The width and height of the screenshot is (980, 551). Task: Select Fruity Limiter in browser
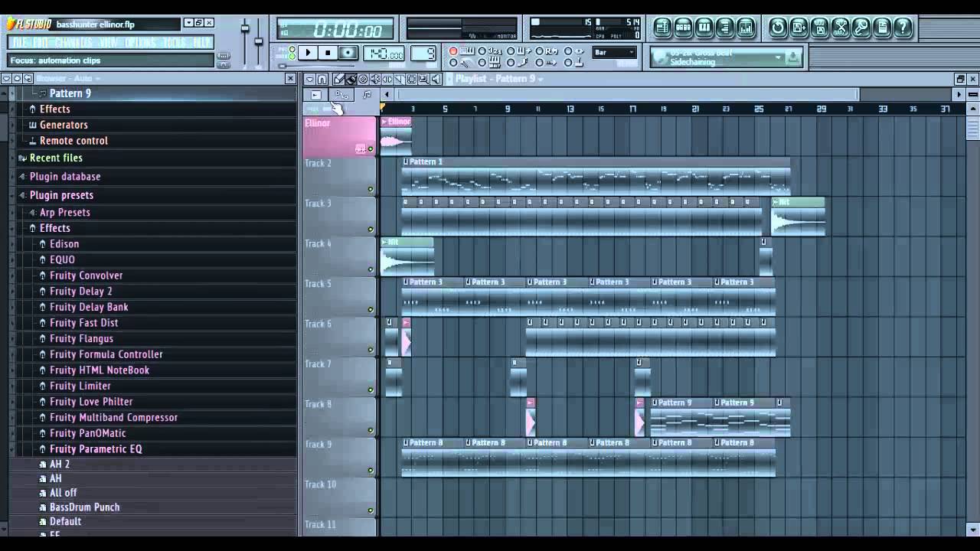pos(80,386)
